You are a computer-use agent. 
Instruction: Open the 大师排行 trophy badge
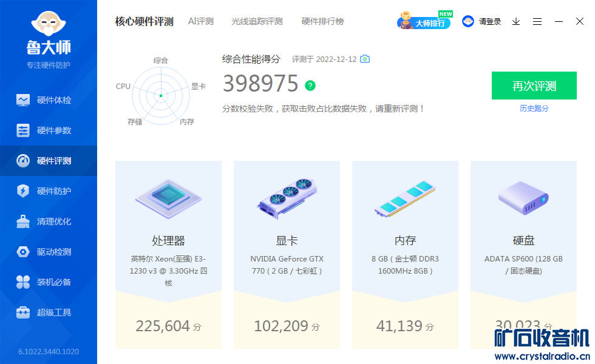pos(424,21)
